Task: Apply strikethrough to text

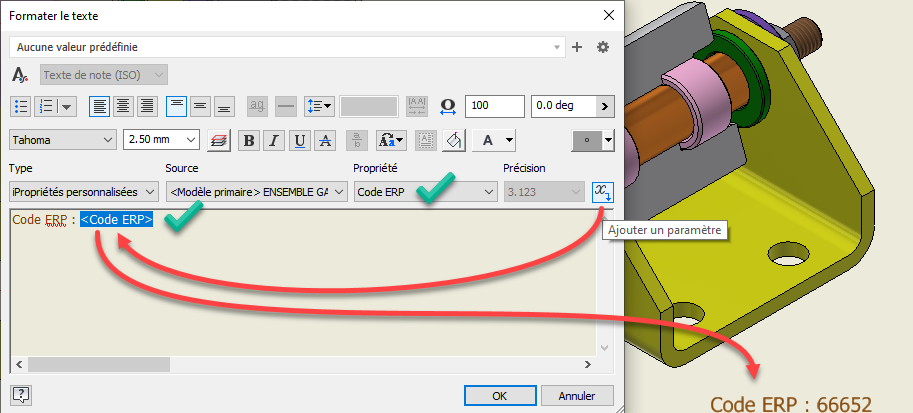Action: pos(324,140)
